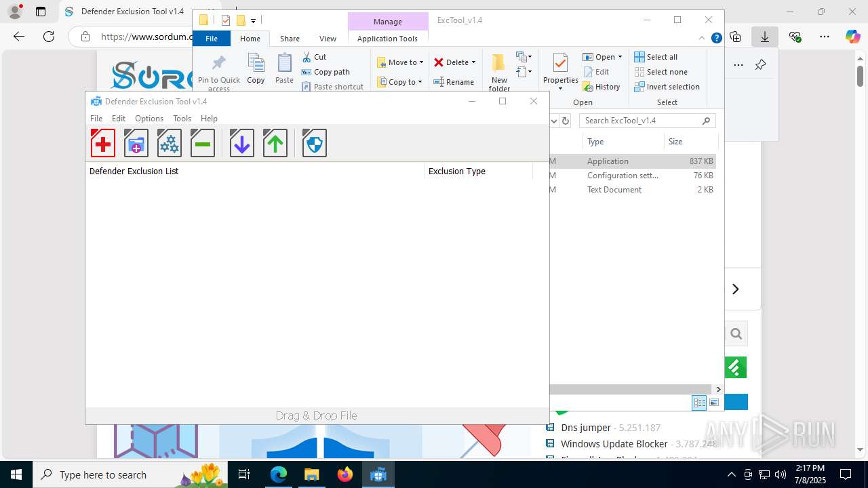This screenshot has width=868, height=488.
Task: Open the Easy access dropdown icon
Action: 524,72
